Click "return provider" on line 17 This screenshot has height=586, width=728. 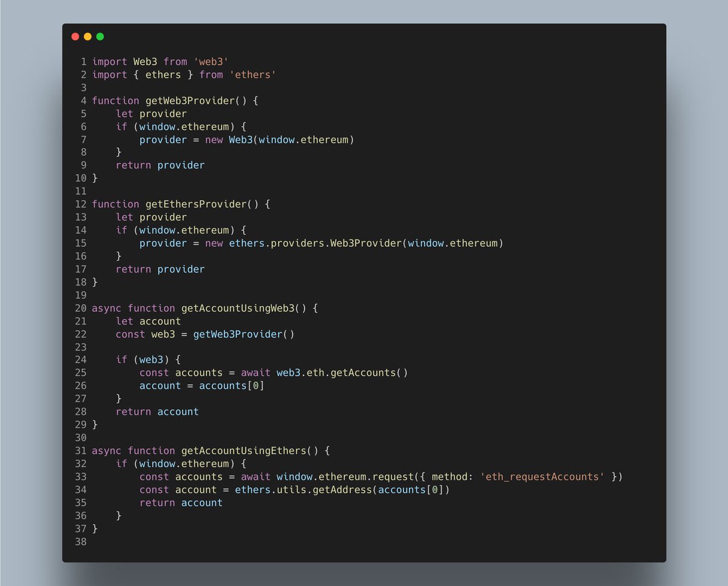click(x=161, y=269)
